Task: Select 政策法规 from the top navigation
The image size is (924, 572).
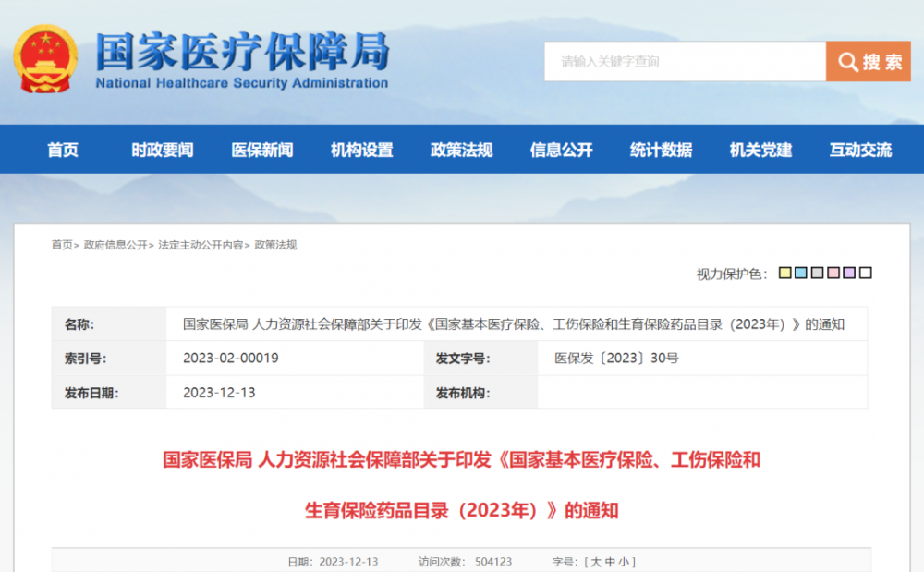Action: [x=464, y=149]
